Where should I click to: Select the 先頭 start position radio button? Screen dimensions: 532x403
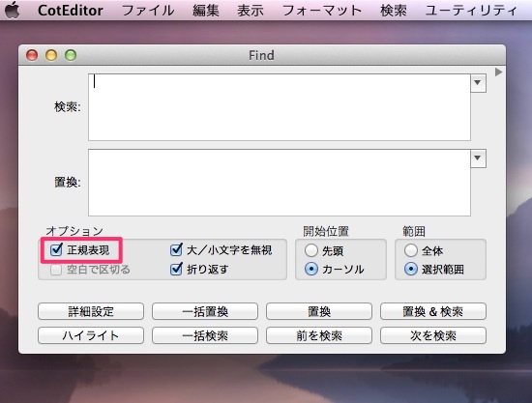click(x=311, y=250)
